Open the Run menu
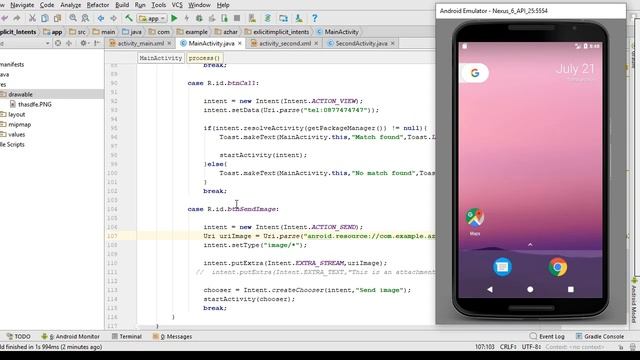The height and width of the screenshot is (360, 640). [140, 5]
